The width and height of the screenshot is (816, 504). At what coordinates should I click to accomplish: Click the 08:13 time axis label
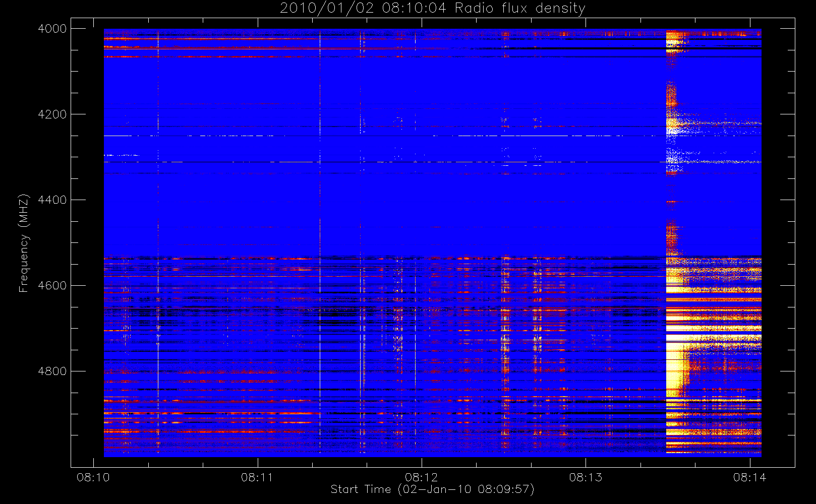(x=586, y=477)
